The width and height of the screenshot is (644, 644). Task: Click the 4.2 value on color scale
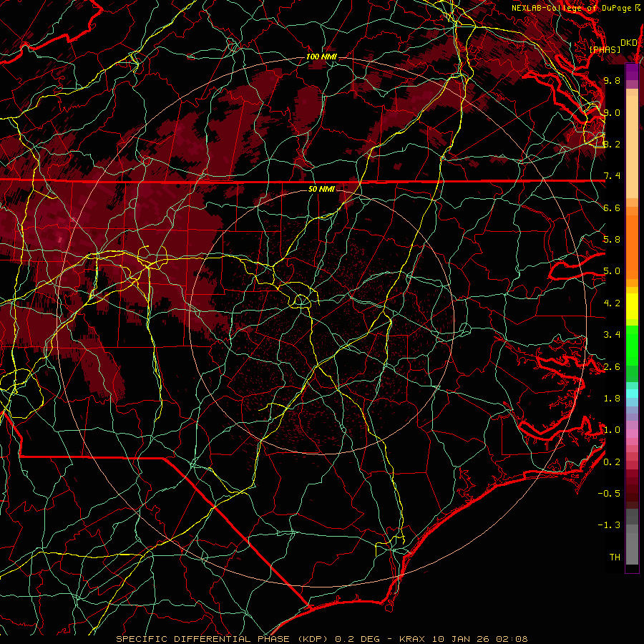(612, 303)
